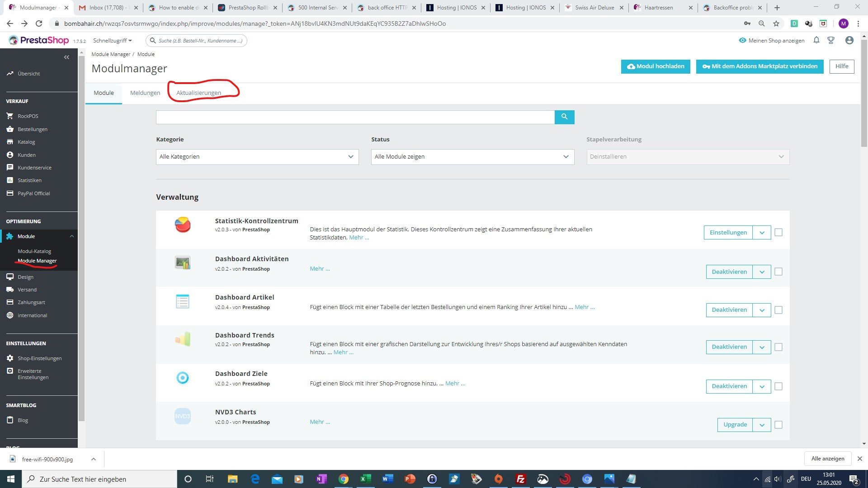
Task: Click the module search magnifier button
Action: [564, 117]
